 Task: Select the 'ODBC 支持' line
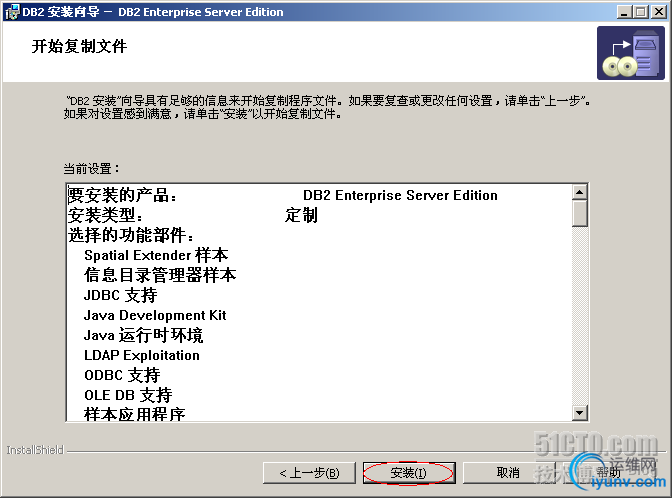point(122,375)
